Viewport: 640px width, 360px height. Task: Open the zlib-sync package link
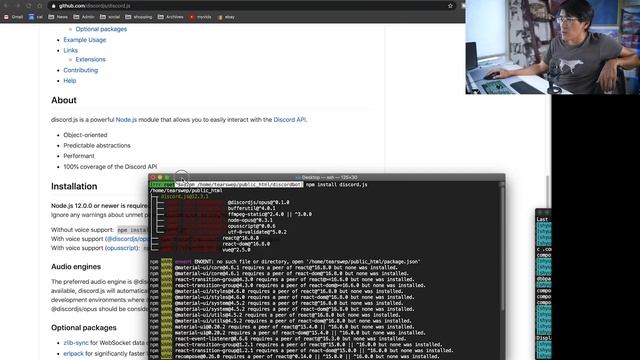click(76, 343)
